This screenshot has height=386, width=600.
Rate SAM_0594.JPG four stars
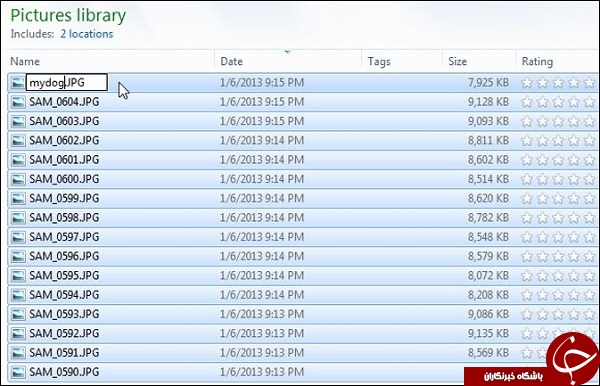574,295
